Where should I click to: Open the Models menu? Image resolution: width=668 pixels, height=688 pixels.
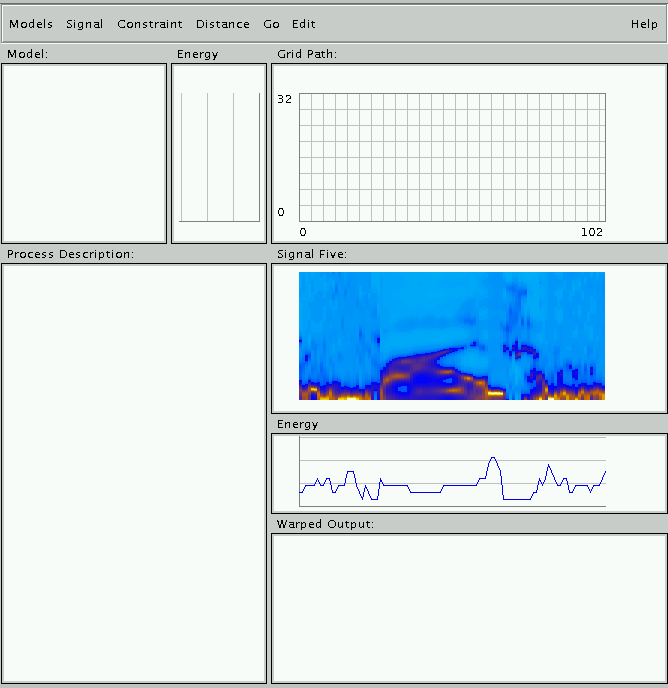coord(31,24)
